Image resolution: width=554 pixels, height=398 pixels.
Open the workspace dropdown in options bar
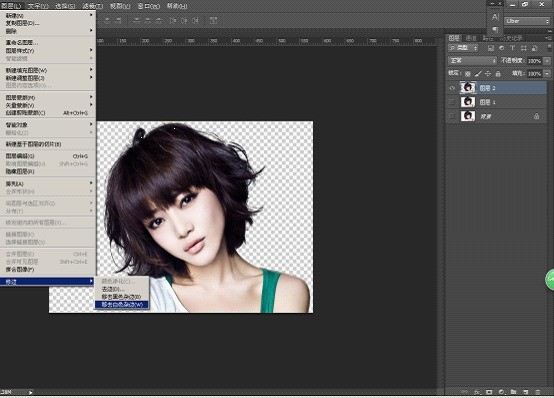click(x=527, y=21)
